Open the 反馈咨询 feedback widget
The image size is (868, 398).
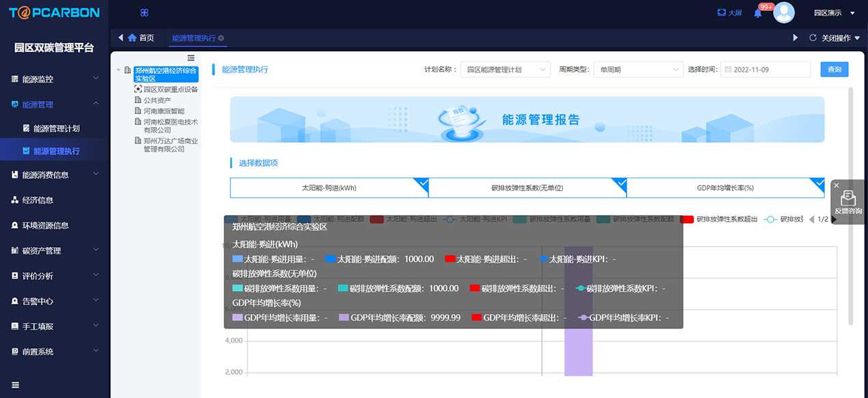pos(848,203)
